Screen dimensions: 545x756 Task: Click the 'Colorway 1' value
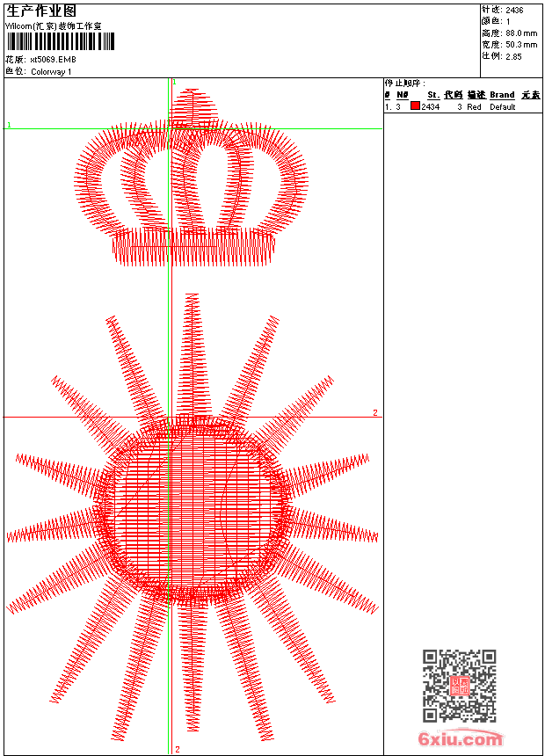coord(51,72)
